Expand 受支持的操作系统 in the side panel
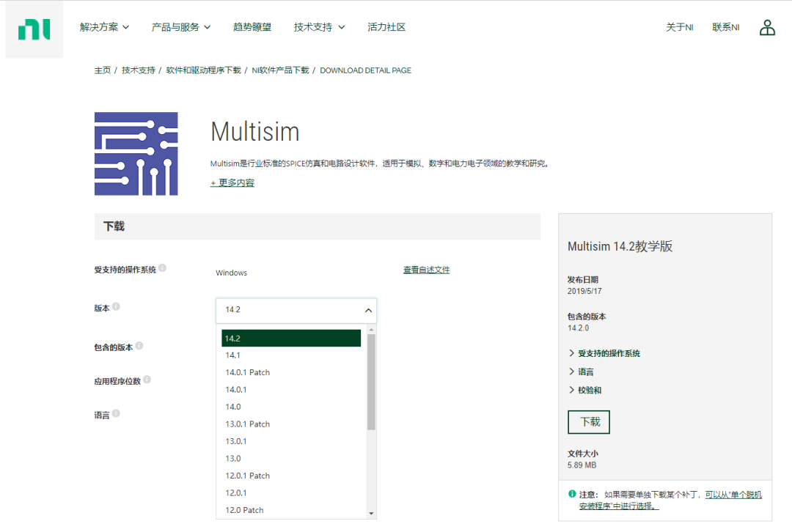 [x=604, y=353]
